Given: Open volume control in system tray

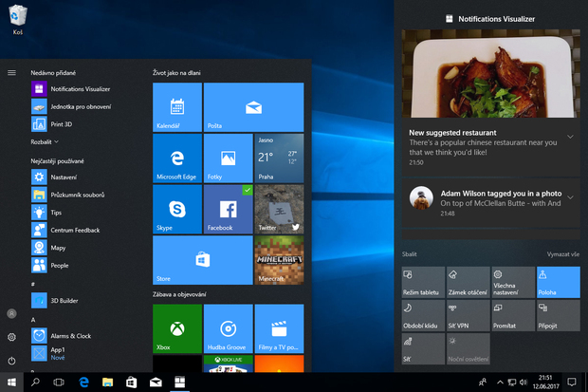Looking at the screenshot, I should pyautogui.click(x=524, y=383).
